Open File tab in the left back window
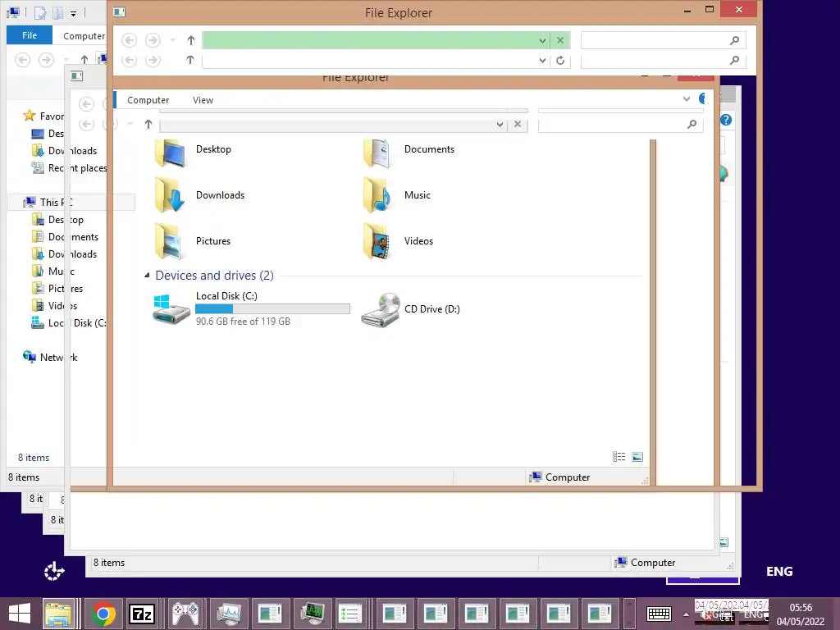 pos(30,35)
